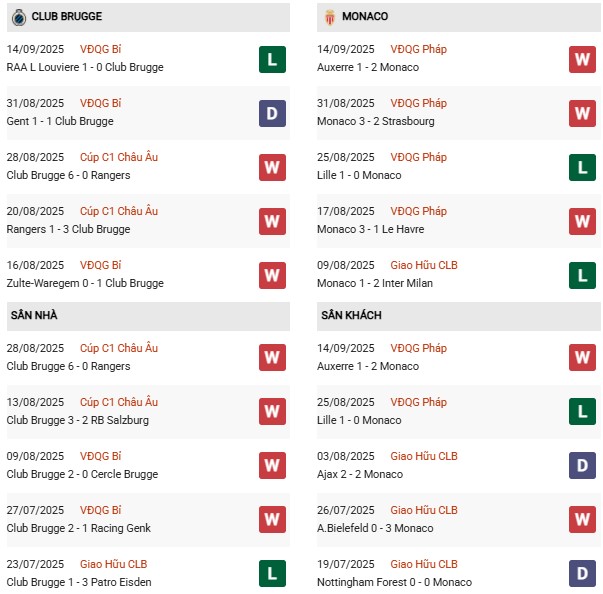The image size is (603, 594).
Task: Open the CLUB BRUGGE header title
Action: [x=67, y=17]
